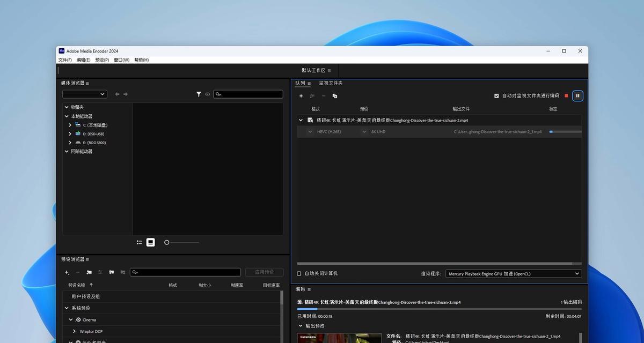Pause the queue encoding
This screenshot has width=644, height=343.
click(x=577, y=96)
